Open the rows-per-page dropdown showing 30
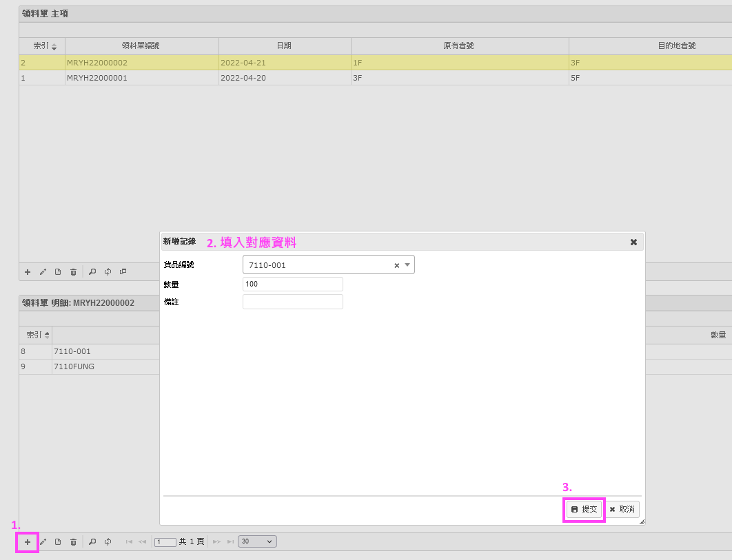 (x=257, y=541)
